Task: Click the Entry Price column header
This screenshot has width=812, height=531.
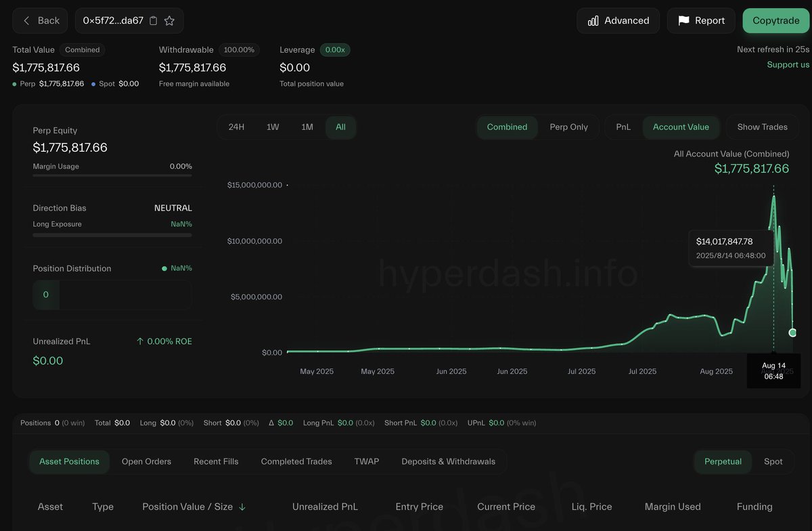Action: click(x=420, y=507)
